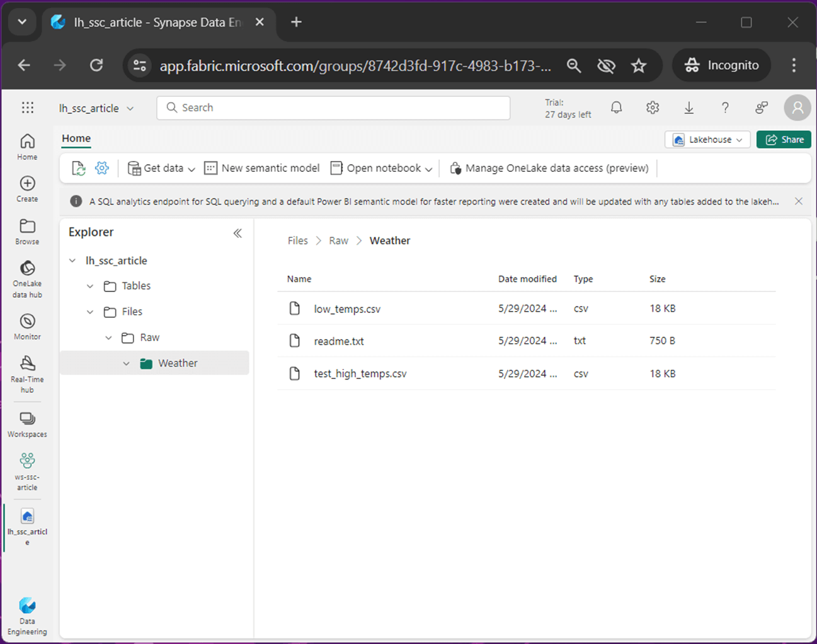Click the refresh icon in Home toolbar
Screen dimensions: 817x644
[x=78, y=168]
